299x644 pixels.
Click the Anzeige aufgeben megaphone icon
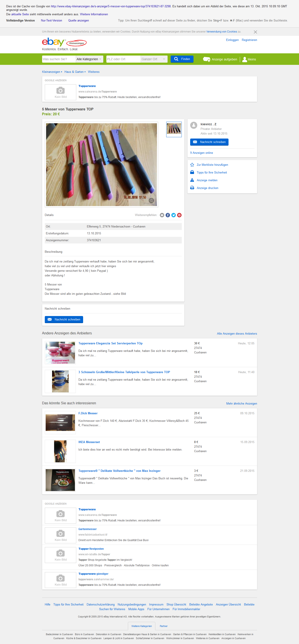coord(207,59)
